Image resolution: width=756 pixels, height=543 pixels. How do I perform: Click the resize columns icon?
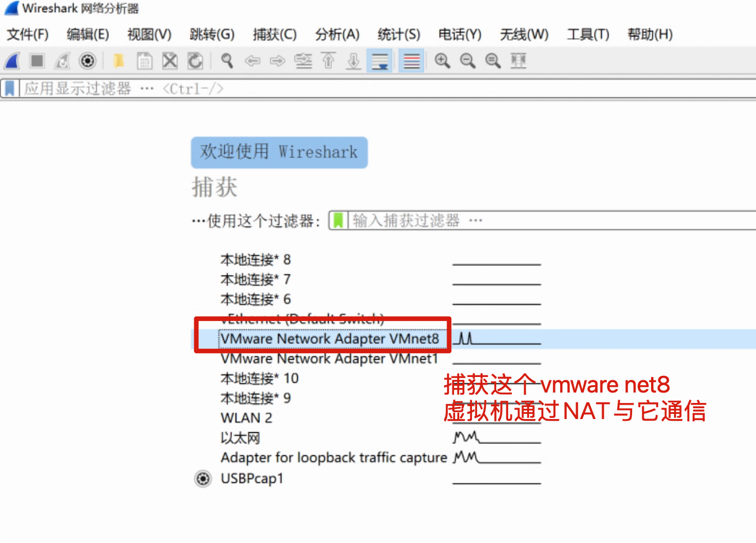point(519,61)
